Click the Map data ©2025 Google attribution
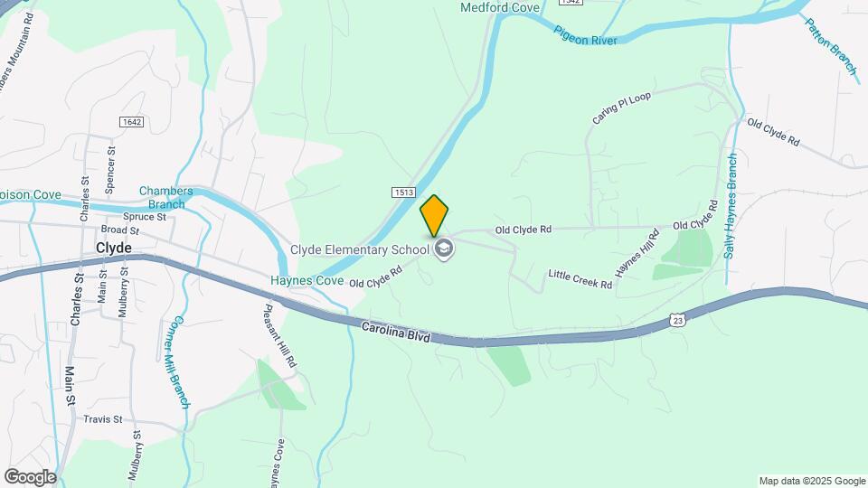The height and width of the screenshot is (488, 868). 812,482
